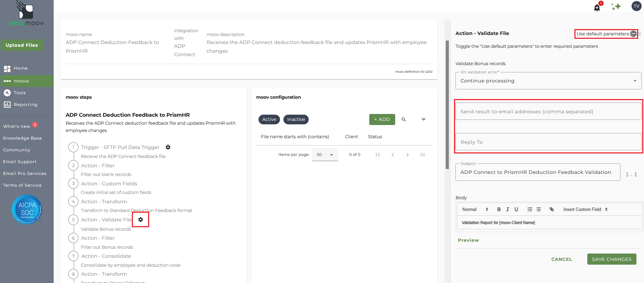644x283 pixels.
Task: Click the Upload Files button
Action: [x=22, y=45]
